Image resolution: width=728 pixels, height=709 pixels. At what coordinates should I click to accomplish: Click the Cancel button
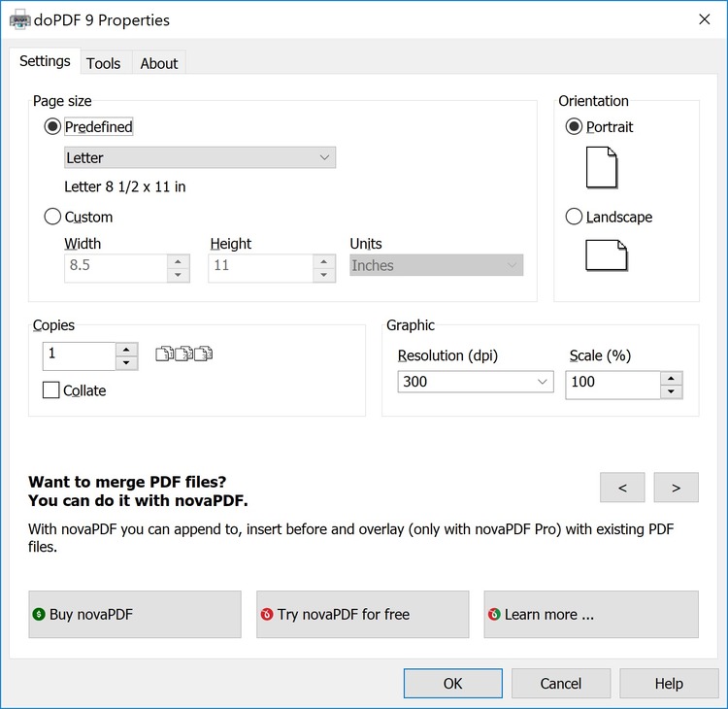[561, 684]
